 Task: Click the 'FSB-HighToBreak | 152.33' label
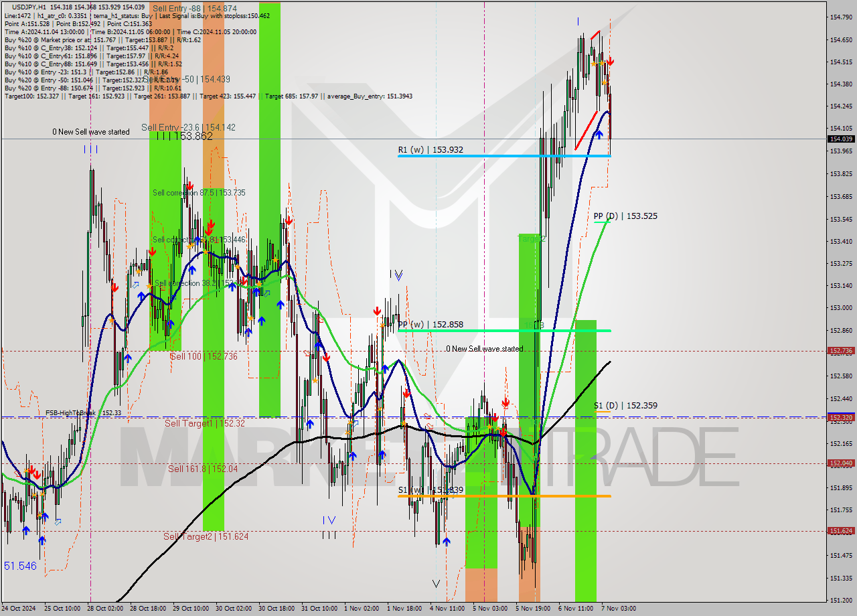point(84,413)
